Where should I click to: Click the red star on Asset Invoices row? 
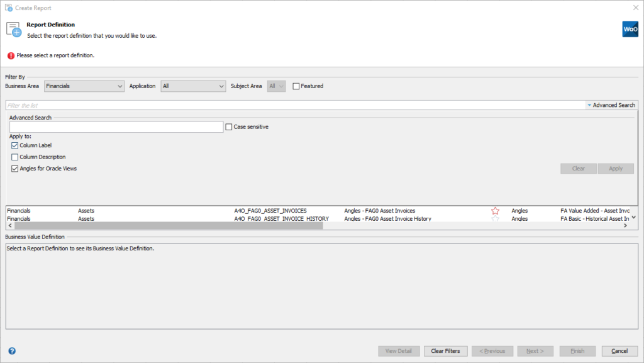click(x=495, y=211)
